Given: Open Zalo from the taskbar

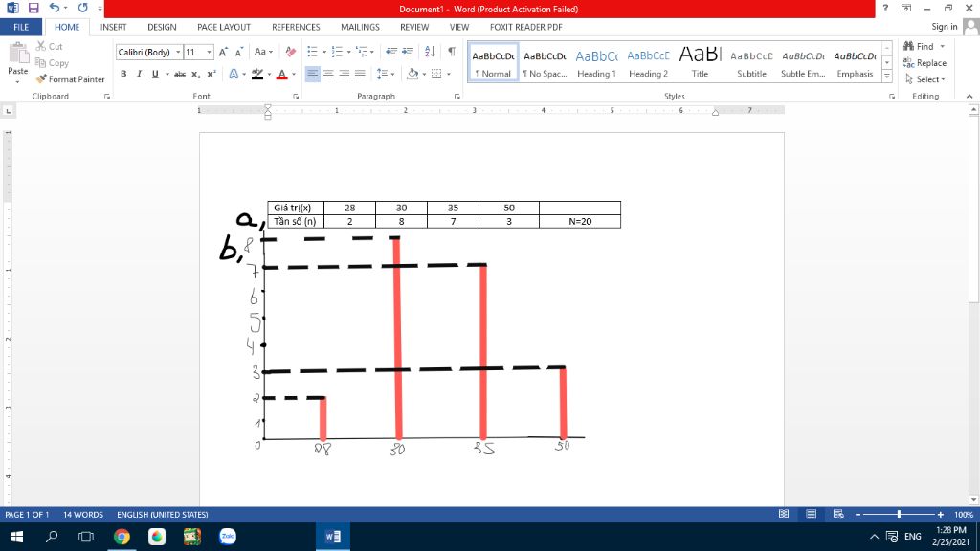Looking at the screenshot, I should click(228, 536).
